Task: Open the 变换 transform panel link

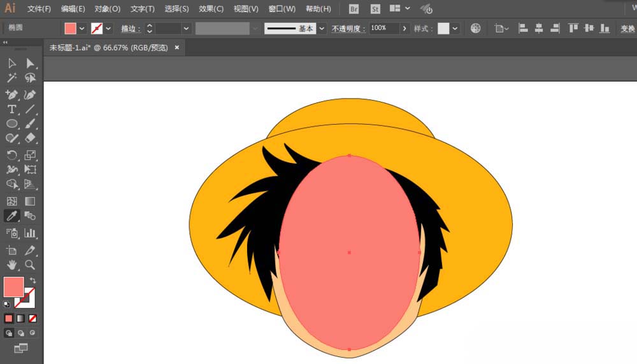Action: 627,29
